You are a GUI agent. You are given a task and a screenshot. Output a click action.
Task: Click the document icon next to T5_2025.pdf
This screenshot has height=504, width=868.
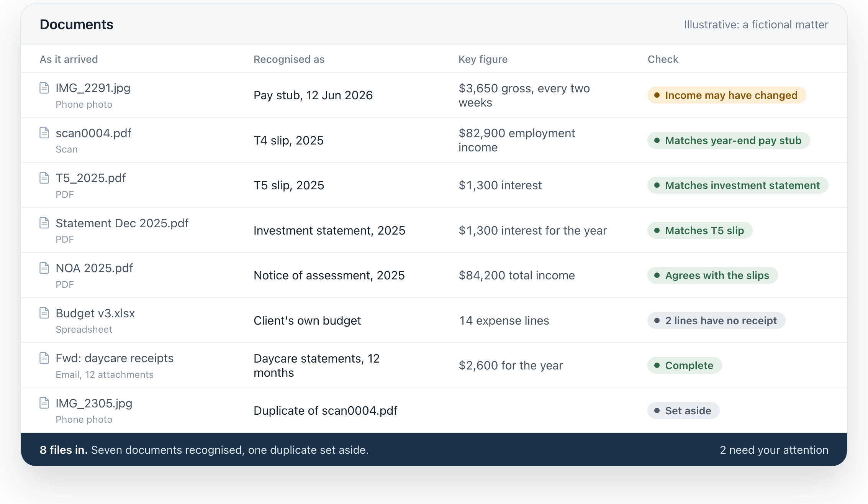[x=44, y=178]
